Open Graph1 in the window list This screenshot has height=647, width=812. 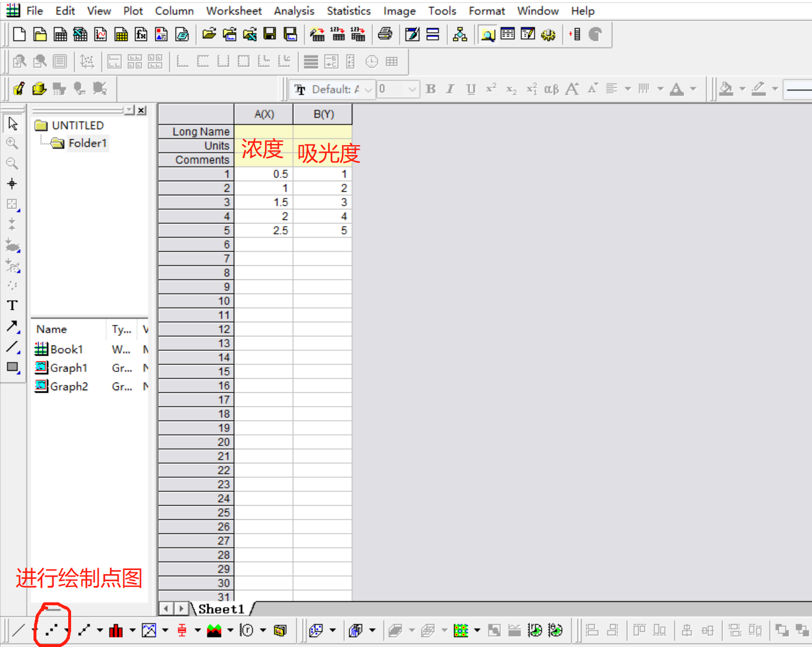click(x=69, y=368)
